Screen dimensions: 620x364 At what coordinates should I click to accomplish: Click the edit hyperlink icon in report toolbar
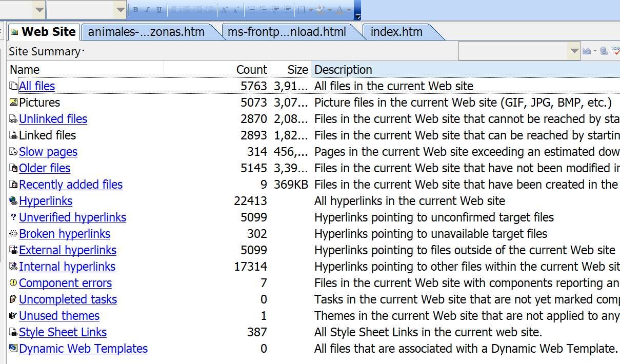(604, 51)
